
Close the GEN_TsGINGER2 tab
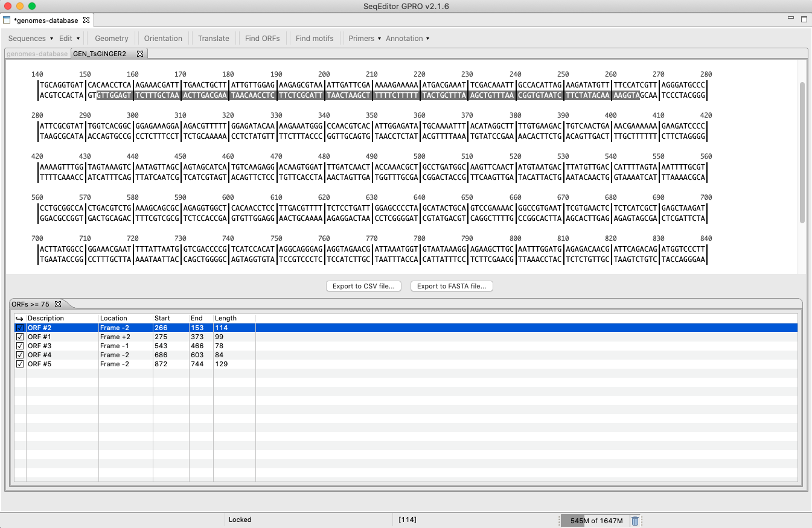click(140, 54)
